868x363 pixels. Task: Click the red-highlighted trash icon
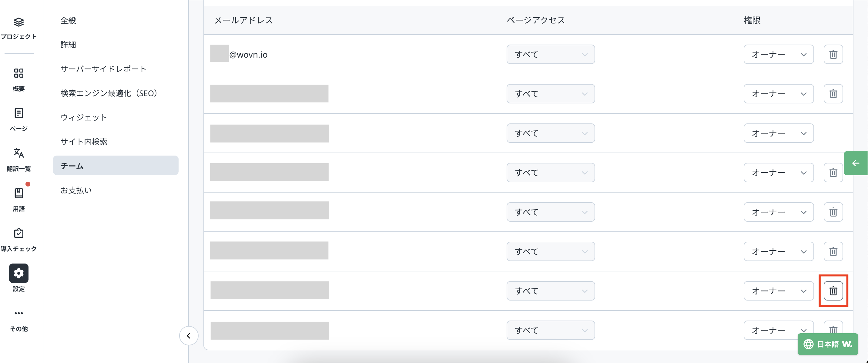pyautogui.click(x=833, y=291)
